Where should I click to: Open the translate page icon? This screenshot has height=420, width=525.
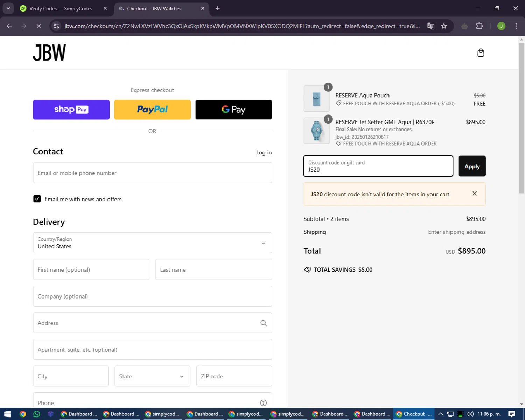pos(431,26)
